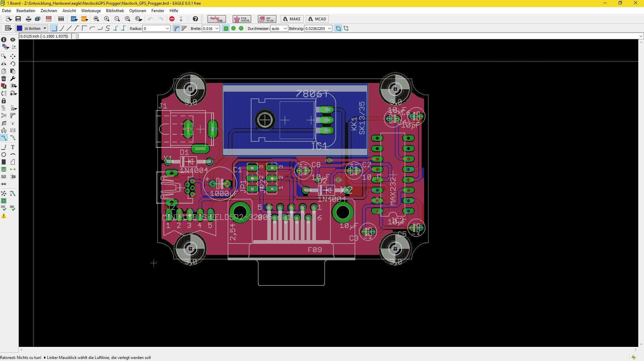Select the Text tool
Viewport: 644px width, 361px height.
[13, 147]
